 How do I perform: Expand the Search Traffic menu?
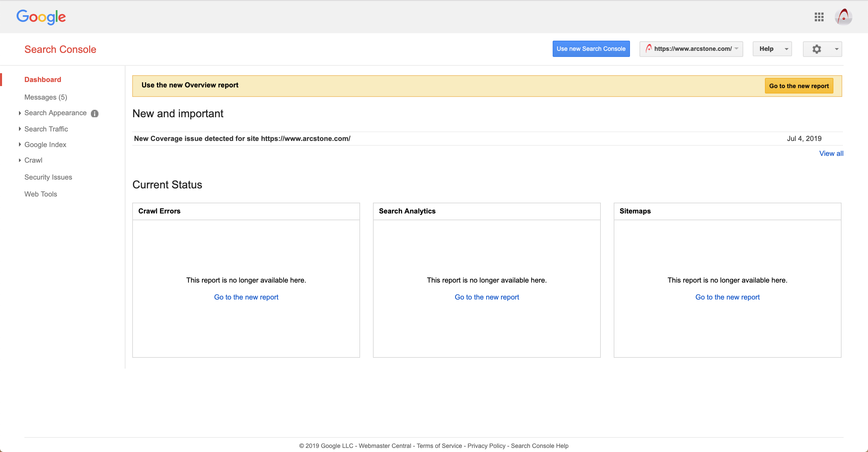click(x=46, y=129)
